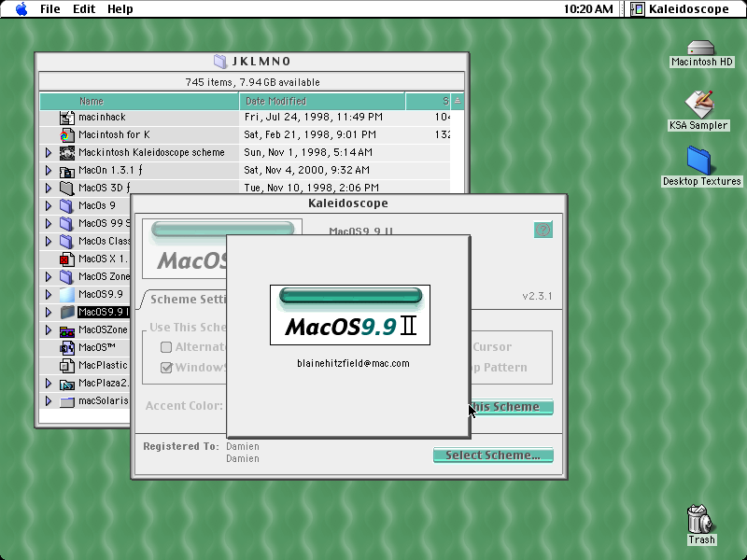
Task: Click the blainehitzfield@mac.com email text
Action: 353,363
